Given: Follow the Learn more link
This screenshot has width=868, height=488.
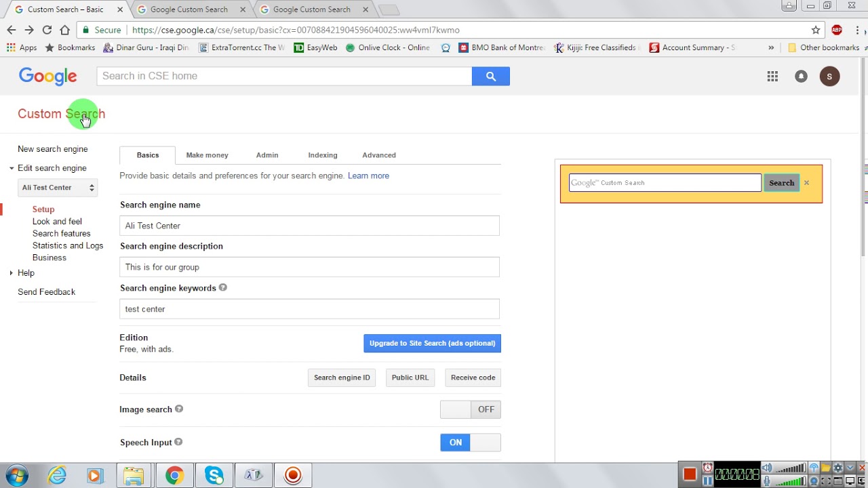Looking at the screenshot, I should coord(368,176).
